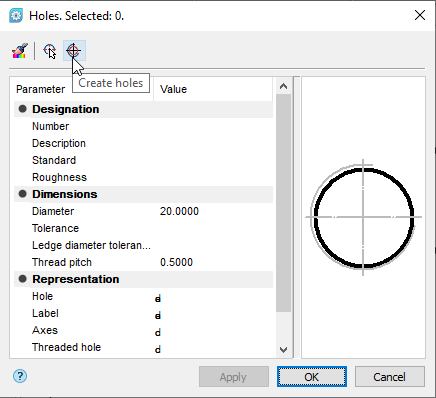This screenshot has width=436, height=398.
Task: Open help with the question mark icon
Action: tap(20, 376)
